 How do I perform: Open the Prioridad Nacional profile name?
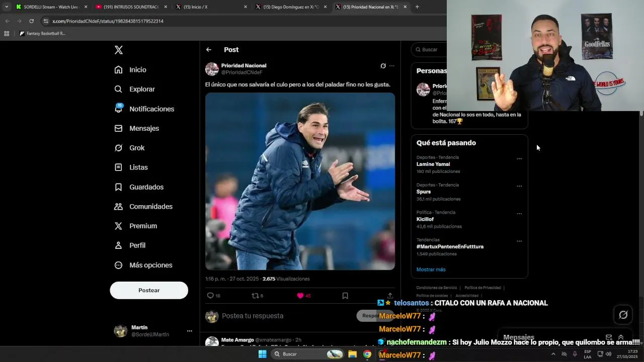coord(244,65)
